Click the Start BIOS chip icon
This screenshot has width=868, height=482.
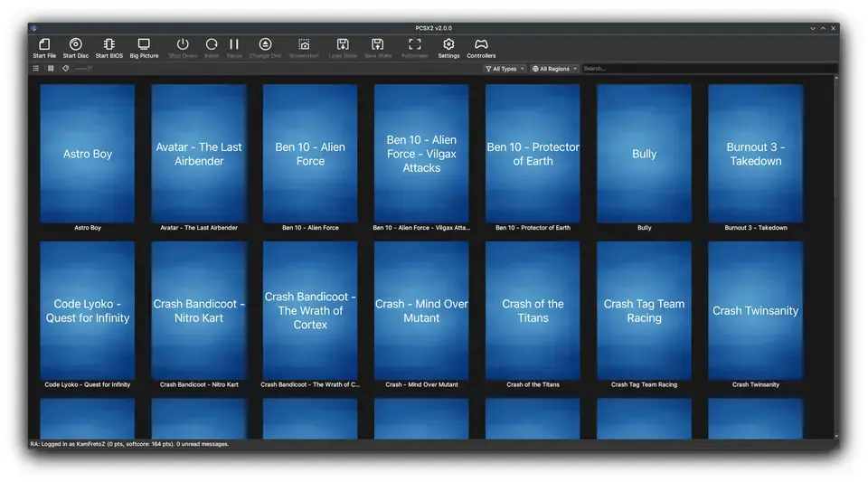point(109,44)
